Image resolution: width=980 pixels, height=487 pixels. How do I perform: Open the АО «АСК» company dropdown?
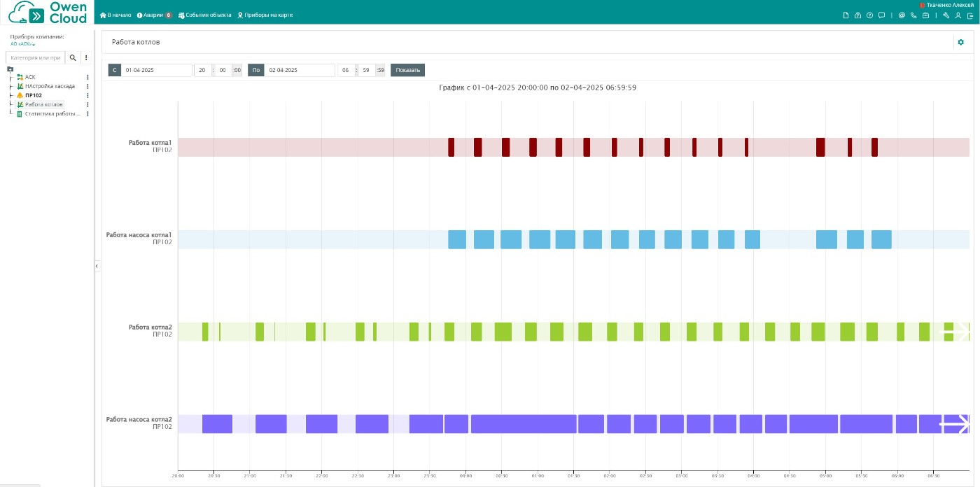point(22,44)
